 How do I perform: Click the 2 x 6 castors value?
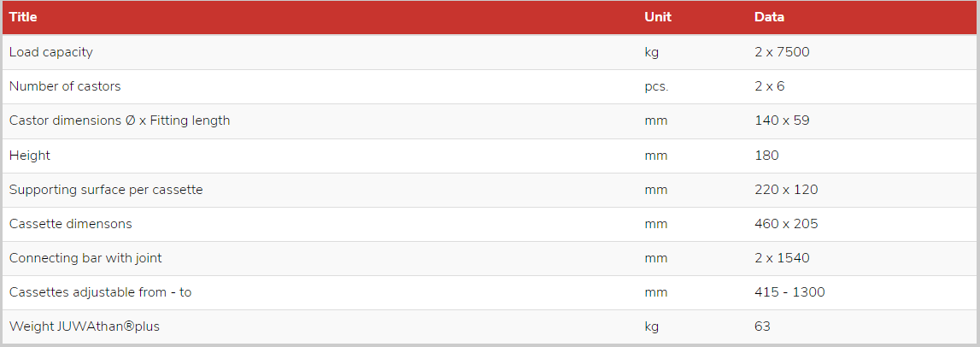(769, 86)
